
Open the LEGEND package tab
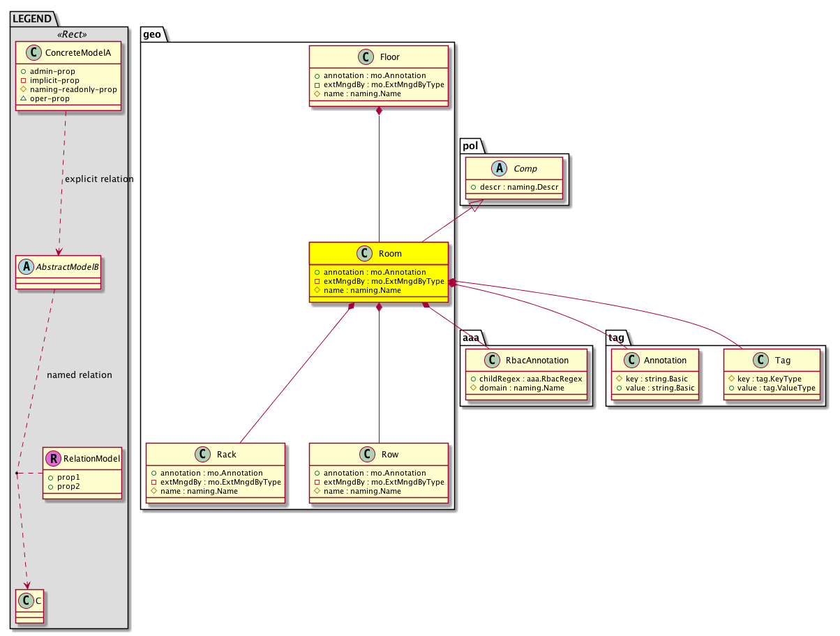31,18
